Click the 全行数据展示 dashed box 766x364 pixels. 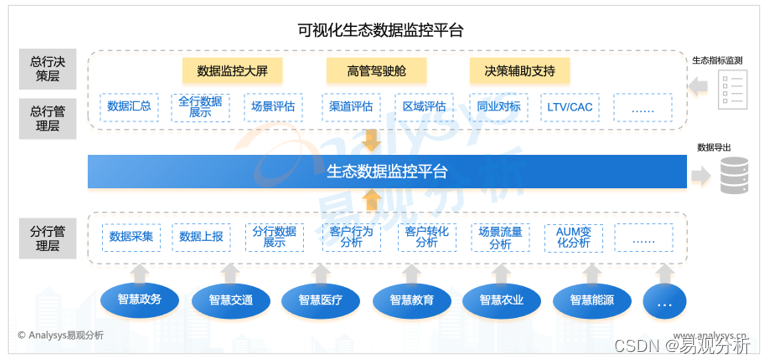[200, 107]
